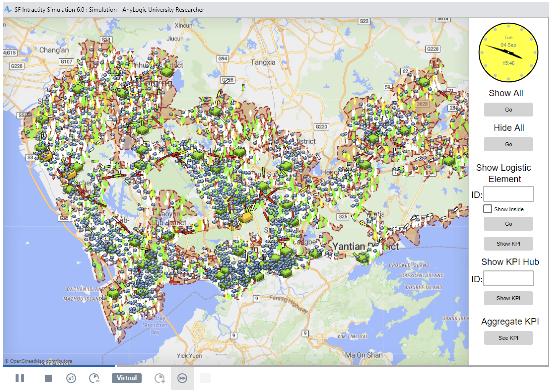This screenshot has width=553, height=392.
Task: Click the AnyLogic logo in title bar
Action: (x=8, y=9)
